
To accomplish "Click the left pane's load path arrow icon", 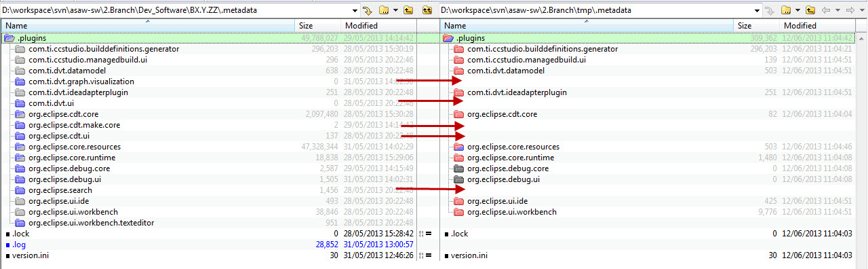I will pyautogui.click(x=368, y=10).
